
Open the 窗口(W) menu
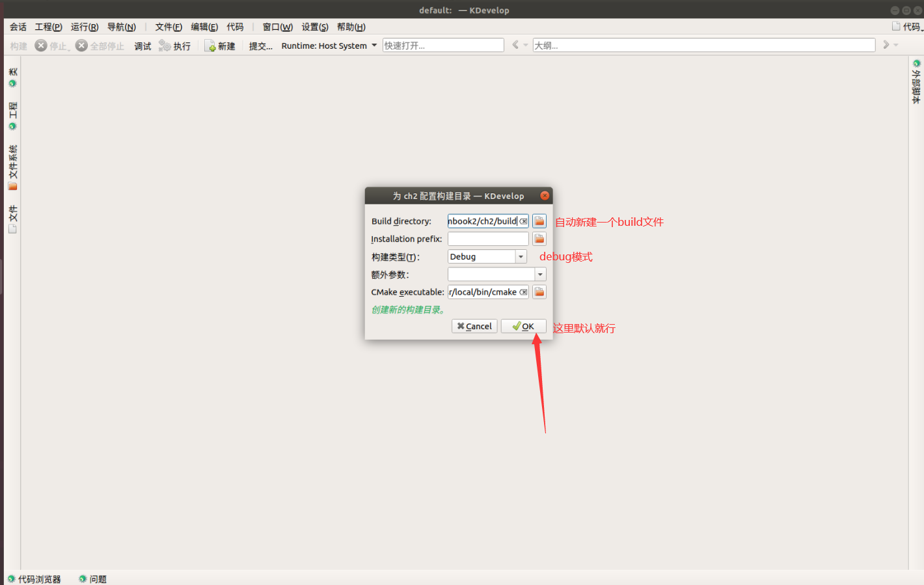278,27
